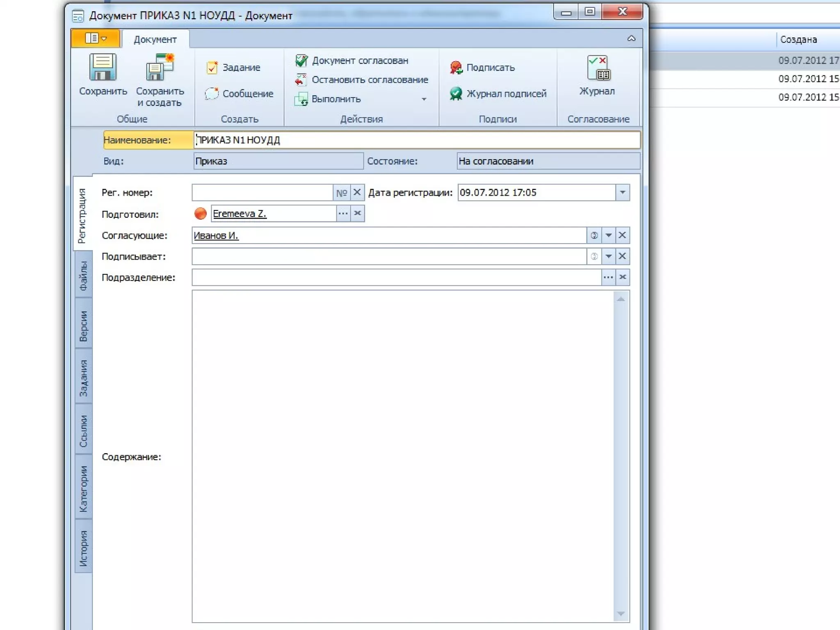Click inside the Содержание text area
The height and width of the screenshot is (630, 840).
pyautogui.click(x=403, y=455)
